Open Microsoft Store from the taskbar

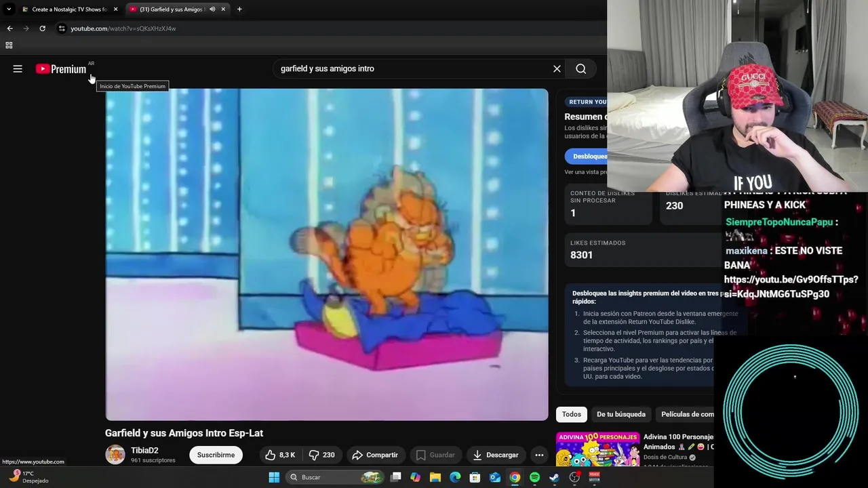tap(475, 477)
